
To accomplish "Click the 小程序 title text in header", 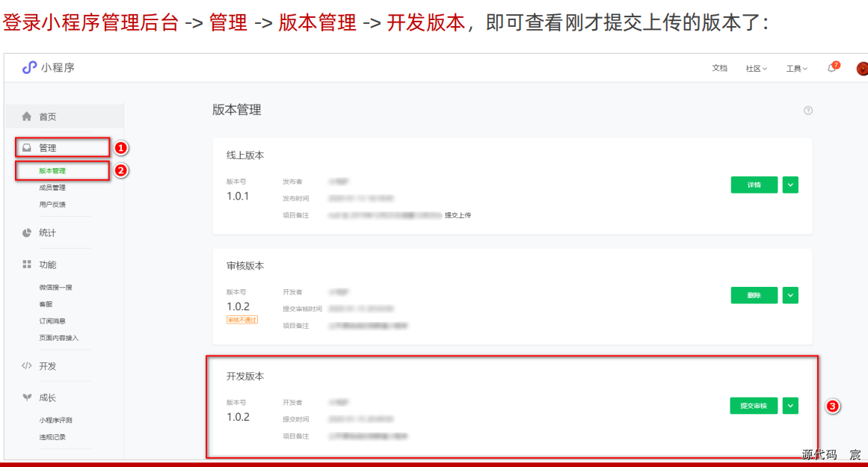I will pos(58,67).
